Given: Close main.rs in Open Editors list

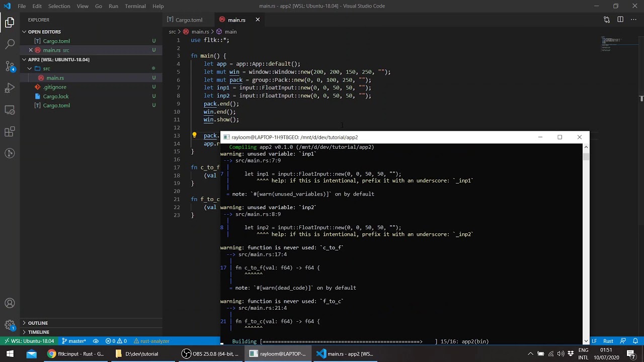Looking at the screenshot, I should 31,50.
